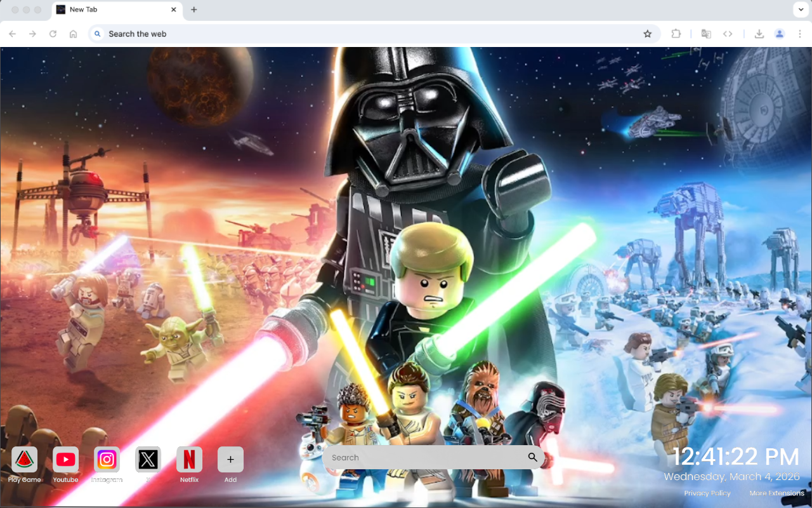Click the address bar search magnifier icon
The image size is (812, 508).
97,34
